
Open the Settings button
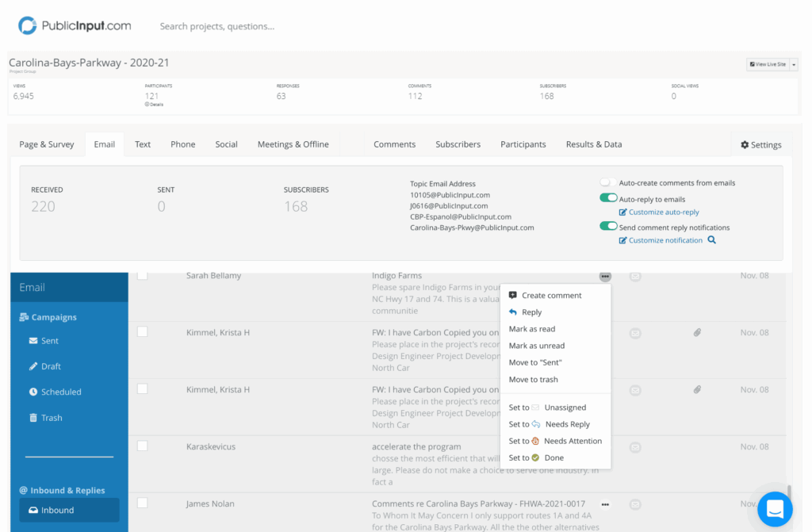point(760,145)
